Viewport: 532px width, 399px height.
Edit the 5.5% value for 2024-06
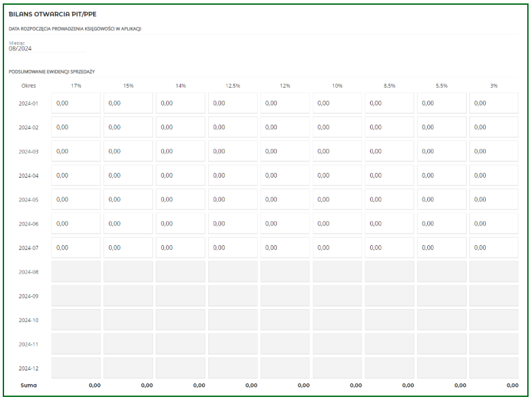[x=442, y=223]
